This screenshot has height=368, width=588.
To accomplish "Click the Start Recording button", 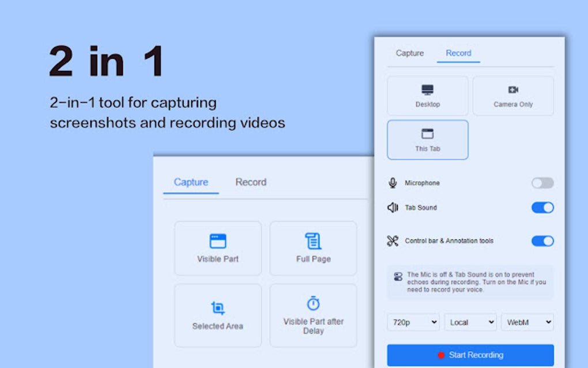I will tap(470, 355).
